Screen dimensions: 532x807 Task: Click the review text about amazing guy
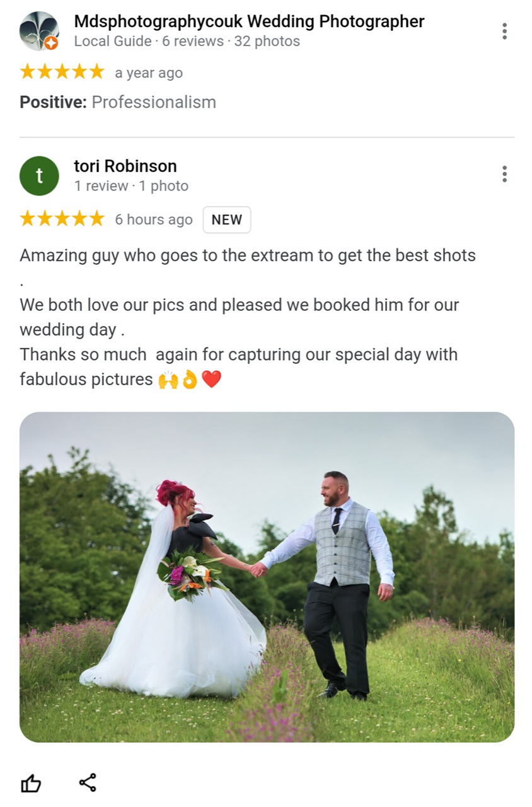coord(248,318)
